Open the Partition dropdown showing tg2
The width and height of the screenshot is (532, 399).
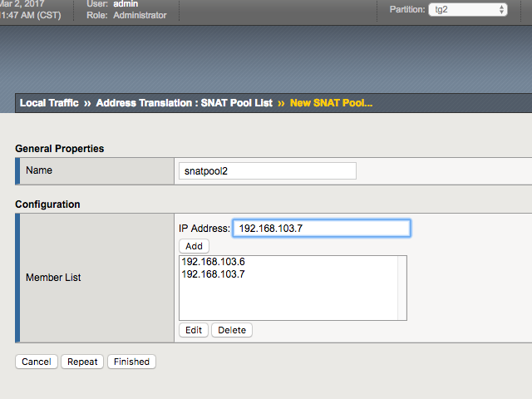[466, 9]
